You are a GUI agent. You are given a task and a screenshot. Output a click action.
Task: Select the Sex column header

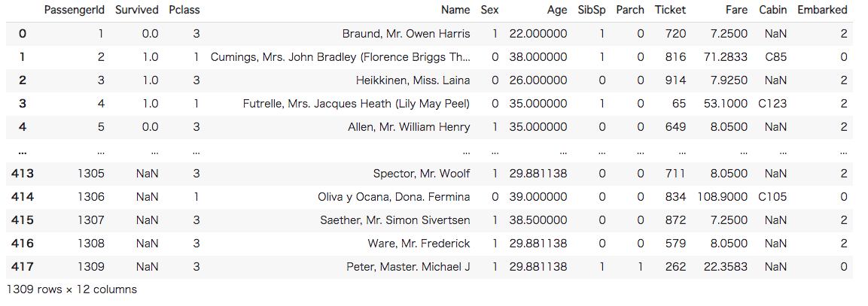489,10
